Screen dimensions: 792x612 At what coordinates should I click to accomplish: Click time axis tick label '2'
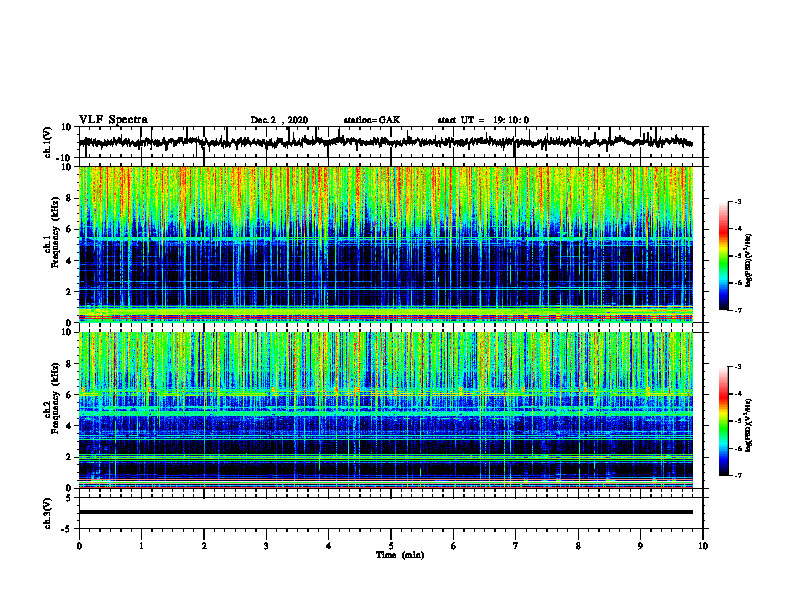(204, 546)
